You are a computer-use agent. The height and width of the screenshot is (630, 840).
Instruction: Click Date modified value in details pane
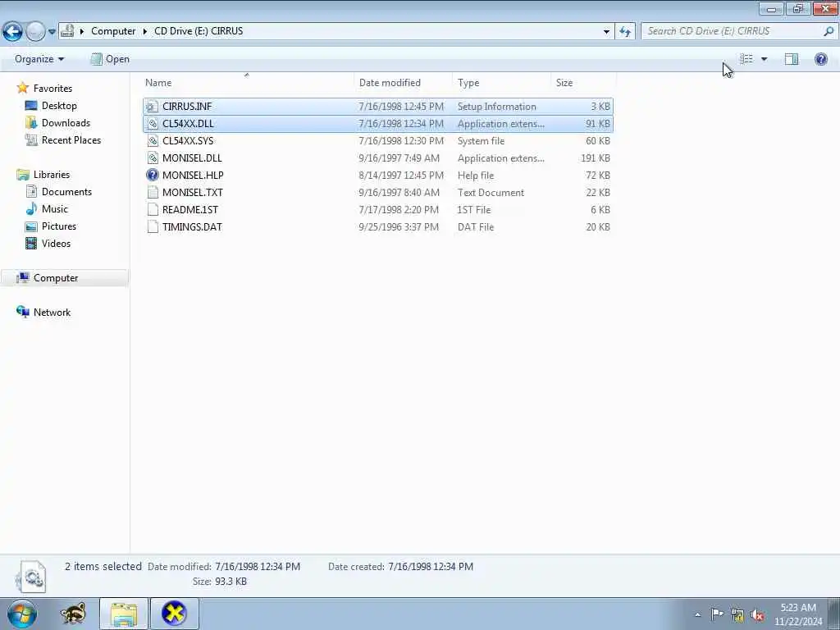tap(258, 566)
